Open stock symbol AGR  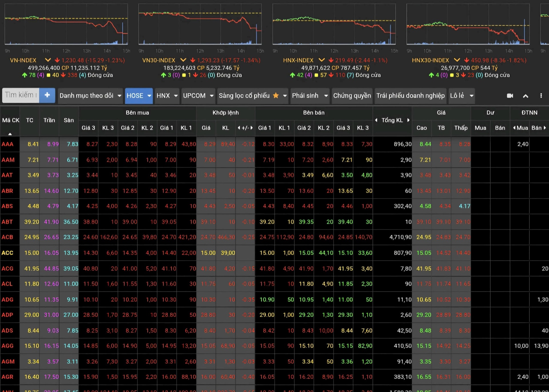tap(7, 377)
